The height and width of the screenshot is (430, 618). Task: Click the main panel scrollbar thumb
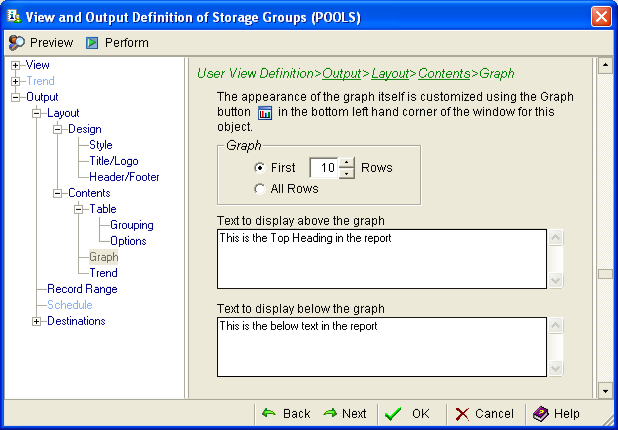click(605, 274)
